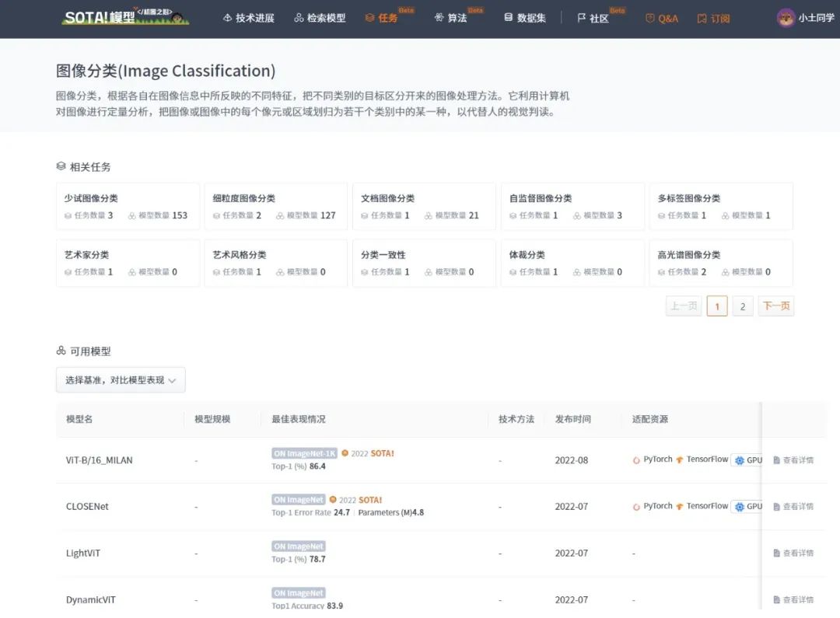Open the 检索模型 navigation item
The height and width of the screenshot is (618, 840).
click(x=320, y=18)
